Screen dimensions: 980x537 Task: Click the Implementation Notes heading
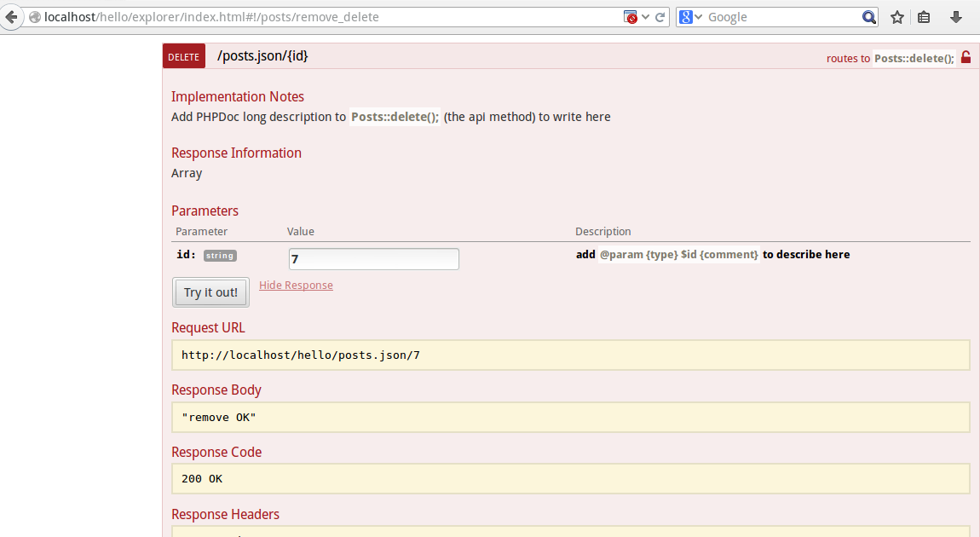tap(238, 97)
